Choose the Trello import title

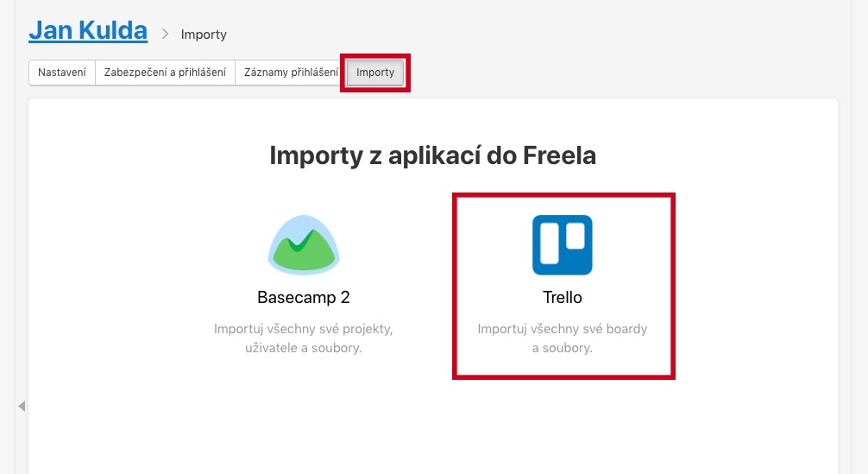click(563, 297)
